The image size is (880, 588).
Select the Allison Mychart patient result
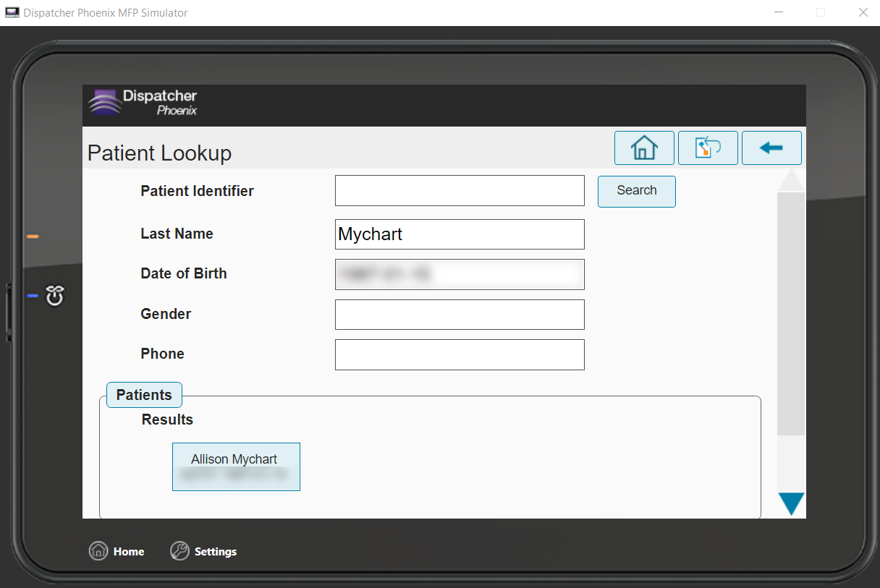pos(236,466)
